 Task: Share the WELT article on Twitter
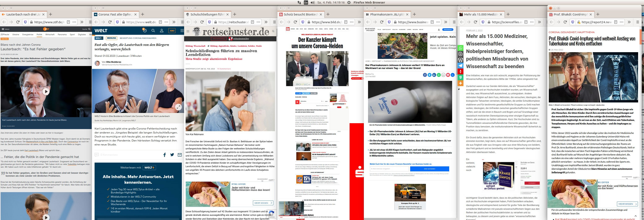[x=172, y=155]
